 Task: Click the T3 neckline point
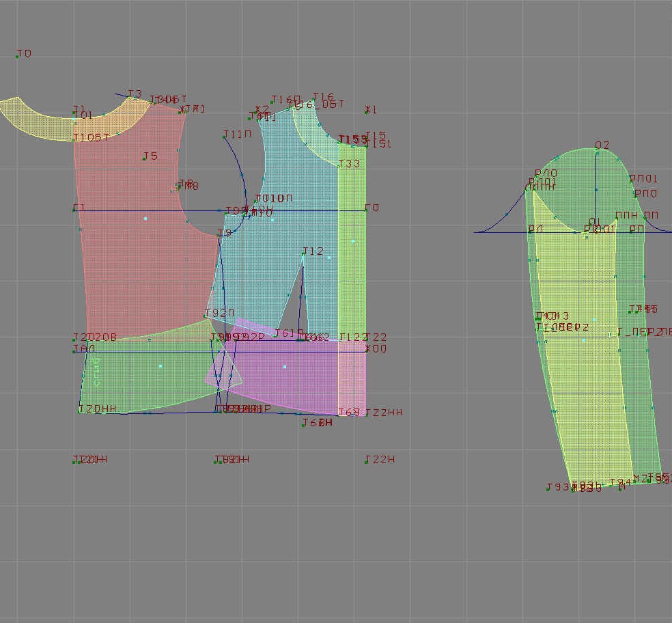point(130,97)
